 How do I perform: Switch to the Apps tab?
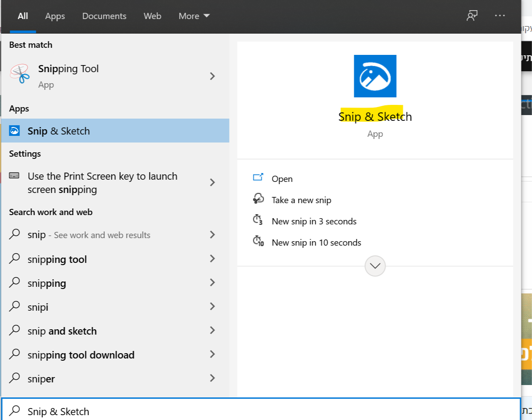point(55,16)
